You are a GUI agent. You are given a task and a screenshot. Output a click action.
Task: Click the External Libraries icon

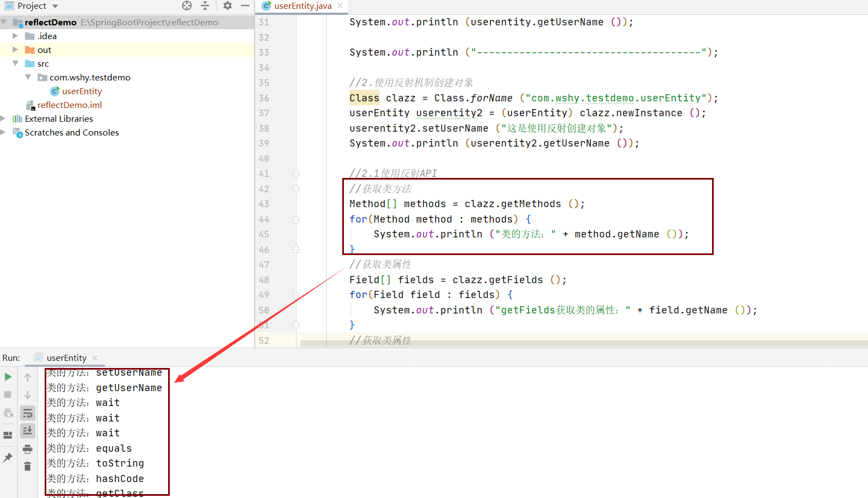pyautogui.click(x=18, y=118)
